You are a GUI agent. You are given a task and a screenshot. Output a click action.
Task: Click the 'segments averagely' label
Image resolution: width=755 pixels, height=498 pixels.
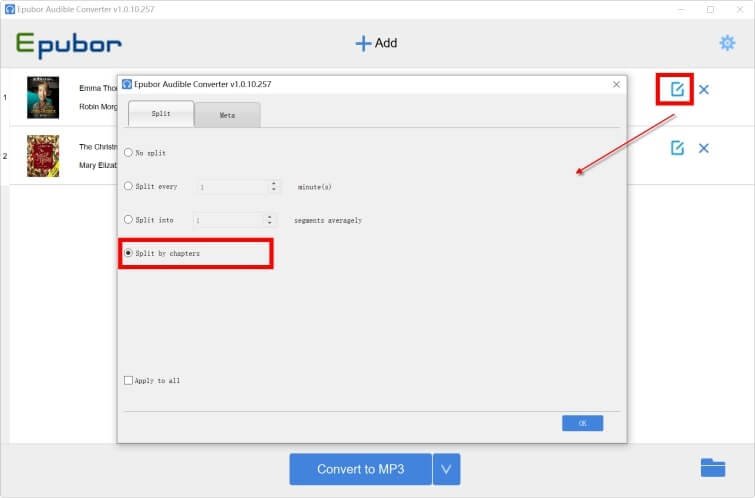[x=328, y=220]
